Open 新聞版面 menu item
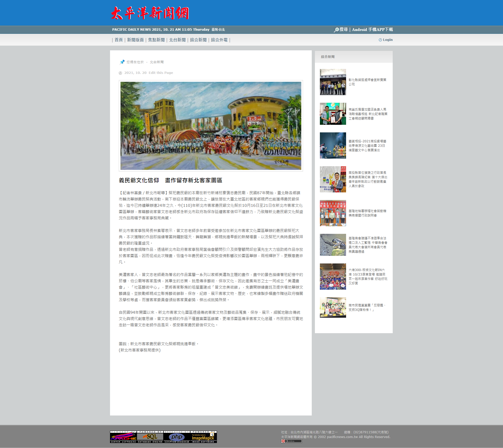Screen dimensions: 503x448 point(135,40)
